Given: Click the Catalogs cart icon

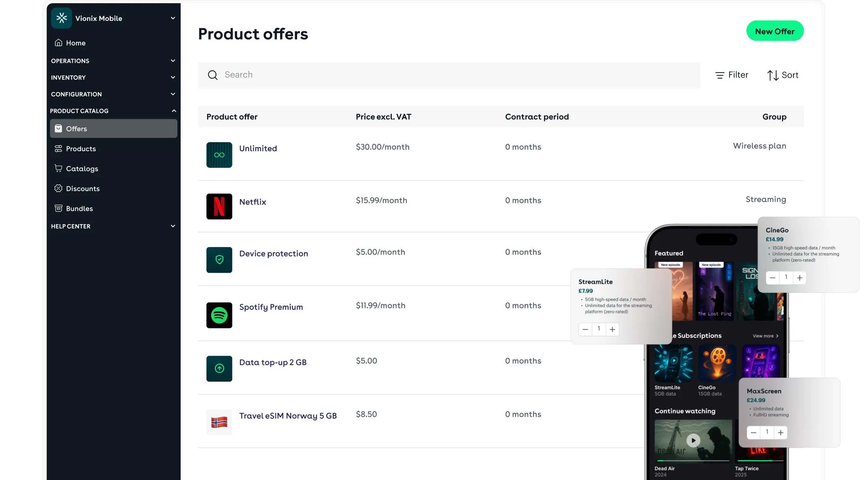Looking at the screenshot, I should (58, 168).
